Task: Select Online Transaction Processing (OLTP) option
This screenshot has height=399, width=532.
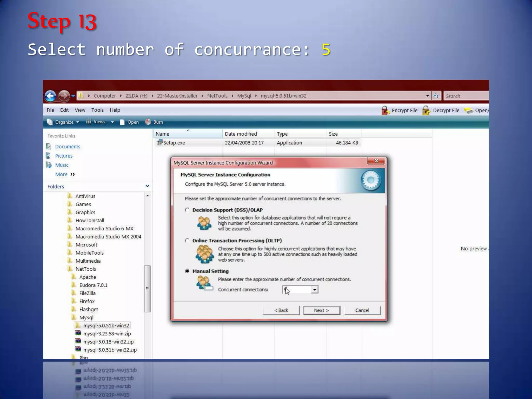Action: pyautogui.click(x=187, y=241)
